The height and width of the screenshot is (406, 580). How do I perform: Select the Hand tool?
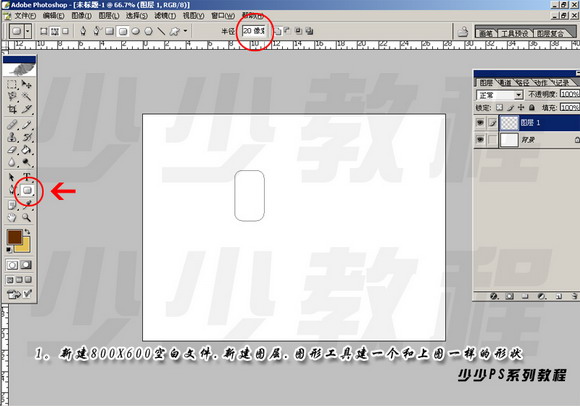coord(12,217)
